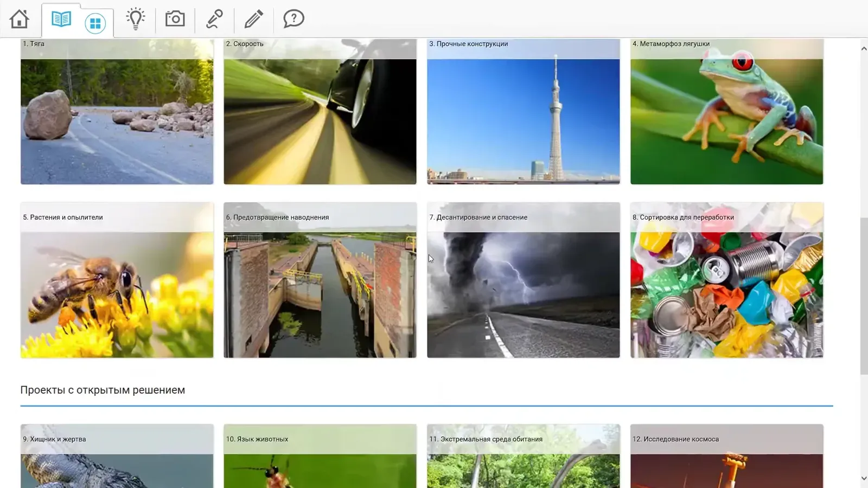Click the scrollbar up arrow
The height and width of the screenshot is (488, 868).
point(864,49)
